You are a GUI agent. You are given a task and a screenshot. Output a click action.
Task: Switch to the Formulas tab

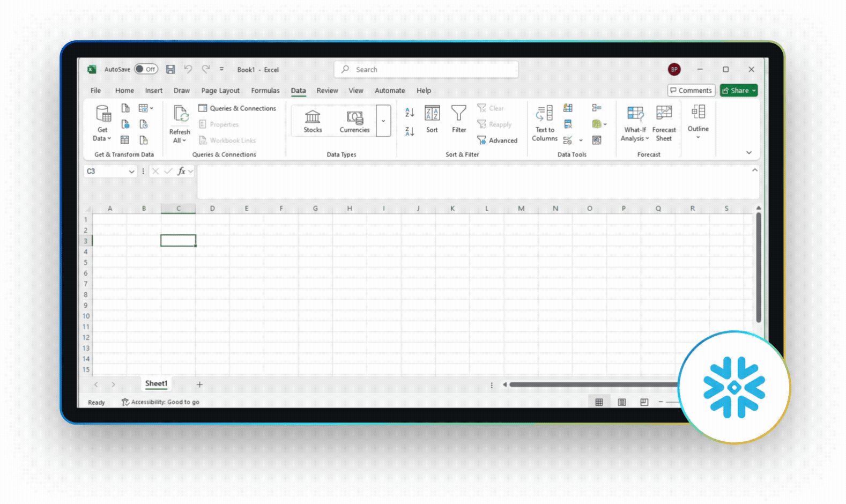[x=265, y=91]
